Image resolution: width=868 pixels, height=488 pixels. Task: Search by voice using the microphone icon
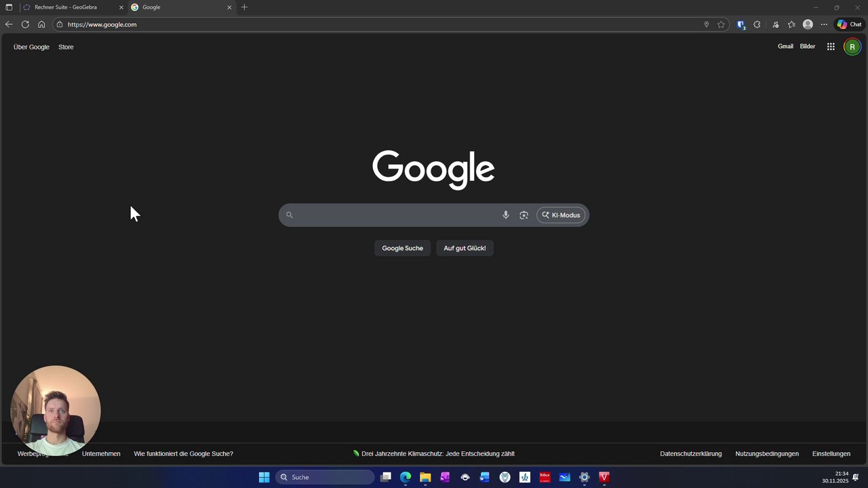point(505,215)
